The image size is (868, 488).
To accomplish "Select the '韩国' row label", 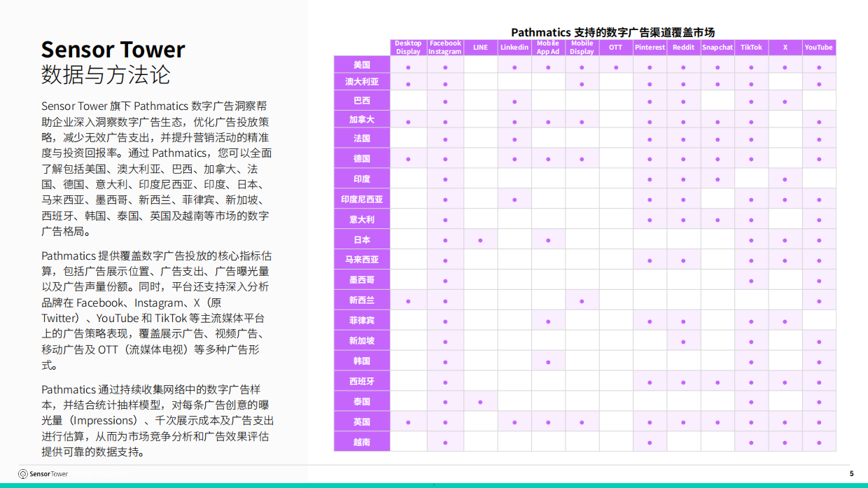I will click(362, 361).
